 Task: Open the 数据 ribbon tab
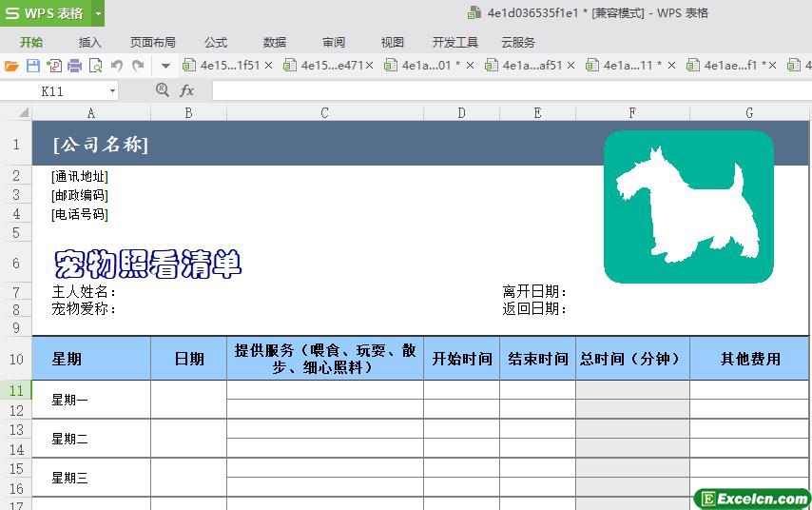pyautogui.click(x=275, y=42)
